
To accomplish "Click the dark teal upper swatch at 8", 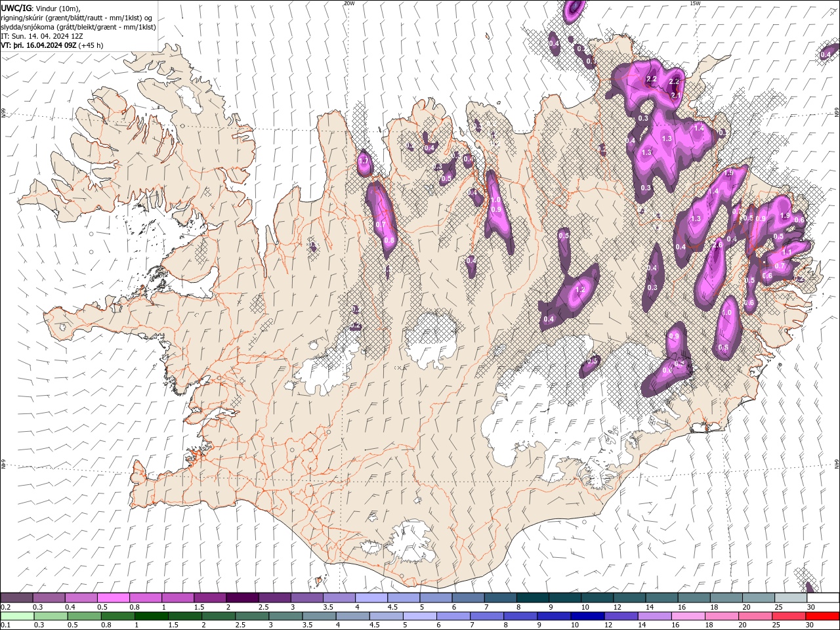I will click(532, 598).
